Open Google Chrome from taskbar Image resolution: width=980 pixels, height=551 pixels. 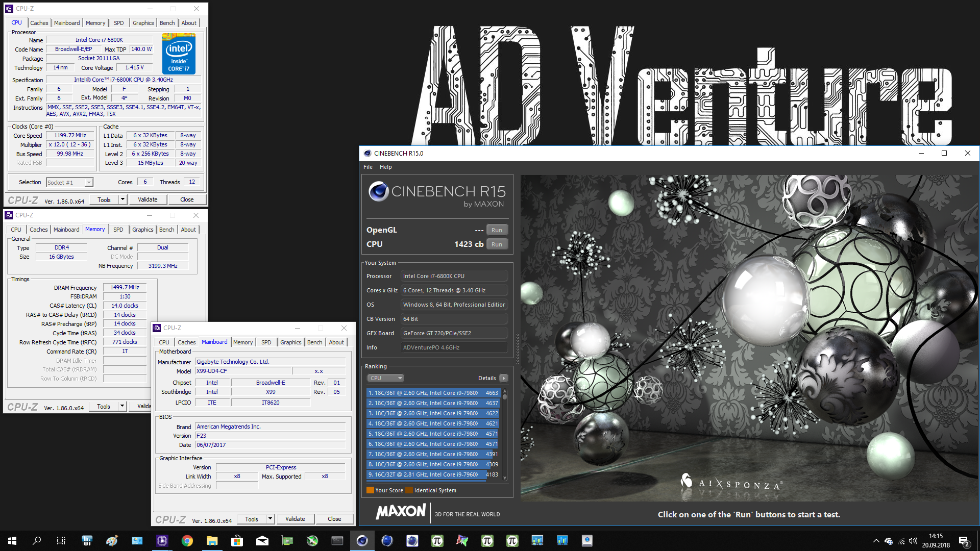[x=187, y=541]
